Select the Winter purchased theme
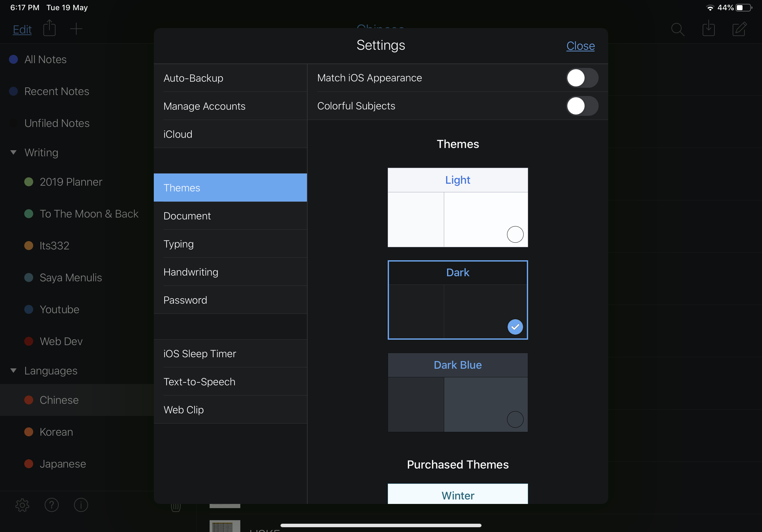The width and height of the screenshot is (762, 532). tap(457, 495)
